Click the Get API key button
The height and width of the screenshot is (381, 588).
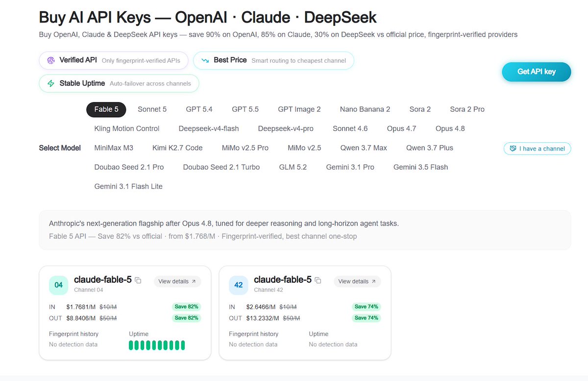pyautogui.click(x=536, y=72)
